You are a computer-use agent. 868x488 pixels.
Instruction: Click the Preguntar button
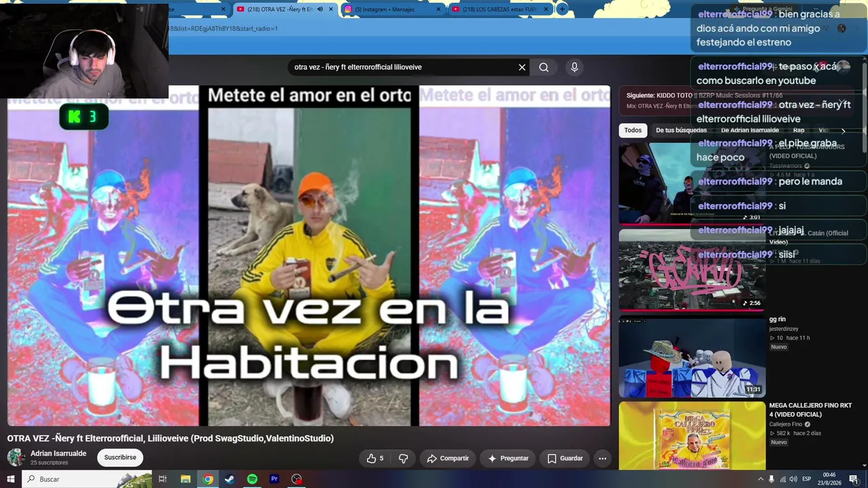pos(508,458)
